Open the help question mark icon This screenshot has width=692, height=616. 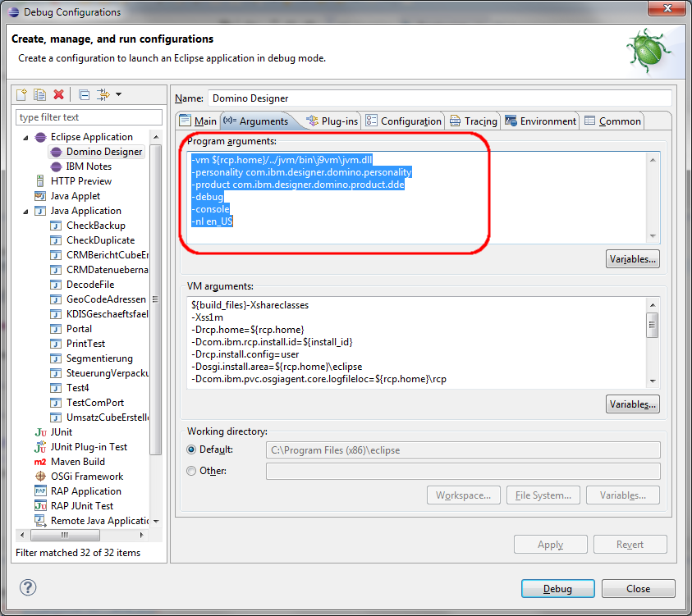28,588
